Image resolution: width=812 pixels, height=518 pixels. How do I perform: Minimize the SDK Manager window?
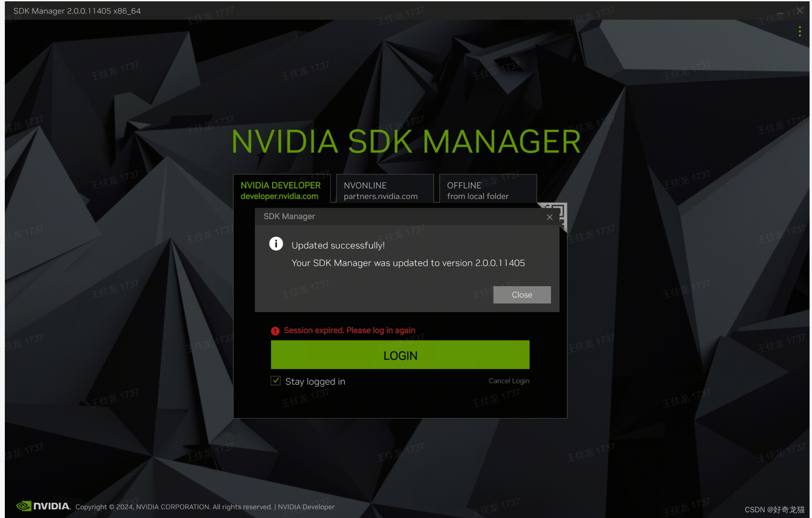click(781, 12)
